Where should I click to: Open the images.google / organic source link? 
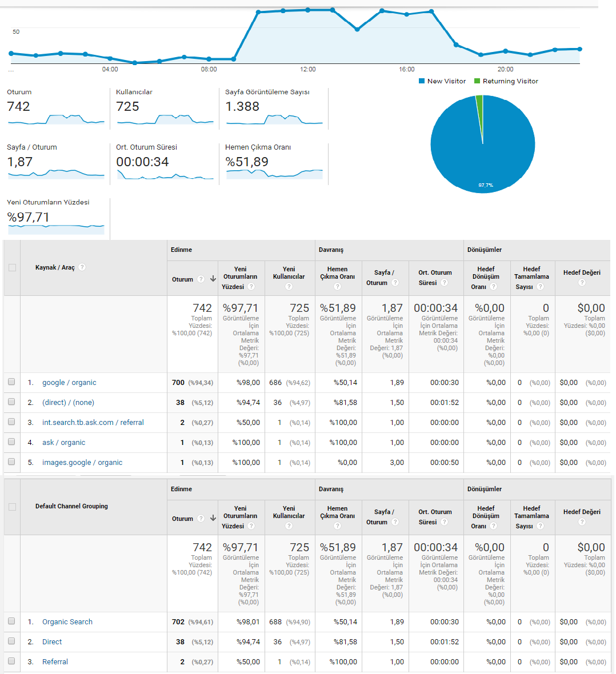pyautogui.click(x=82, y=463)
